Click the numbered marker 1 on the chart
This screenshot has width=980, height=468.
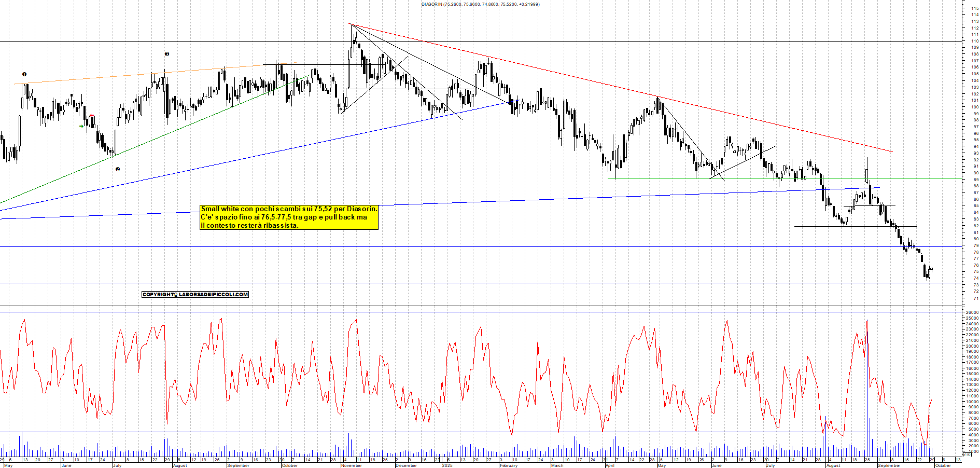tap(24, 74)
